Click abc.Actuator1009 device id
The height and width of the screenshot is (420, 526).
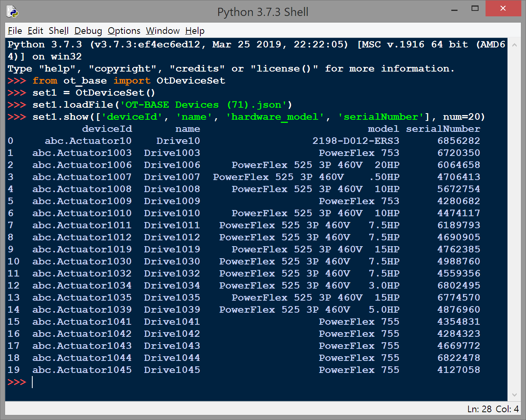(x=82, y=201)
